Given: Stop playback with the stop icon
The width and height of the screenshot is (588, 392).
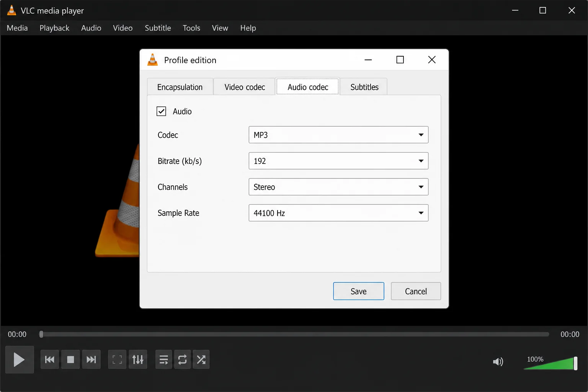Looking at the screenshot, I should tap(70, 359).
